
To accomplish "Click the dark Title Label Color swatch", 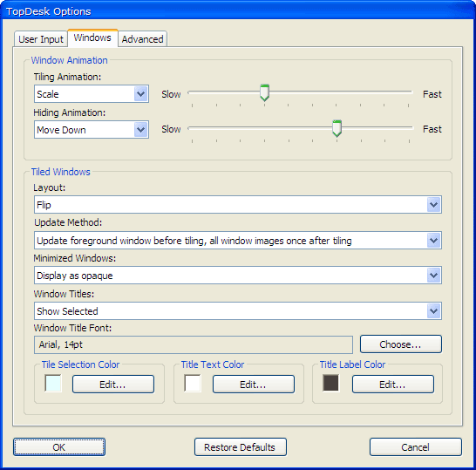I will (x=330, y=383).
